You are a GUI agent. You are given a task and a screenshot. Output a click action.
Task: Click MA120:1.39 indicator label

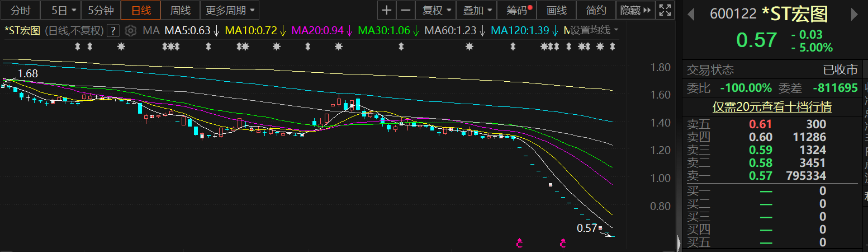520,30
